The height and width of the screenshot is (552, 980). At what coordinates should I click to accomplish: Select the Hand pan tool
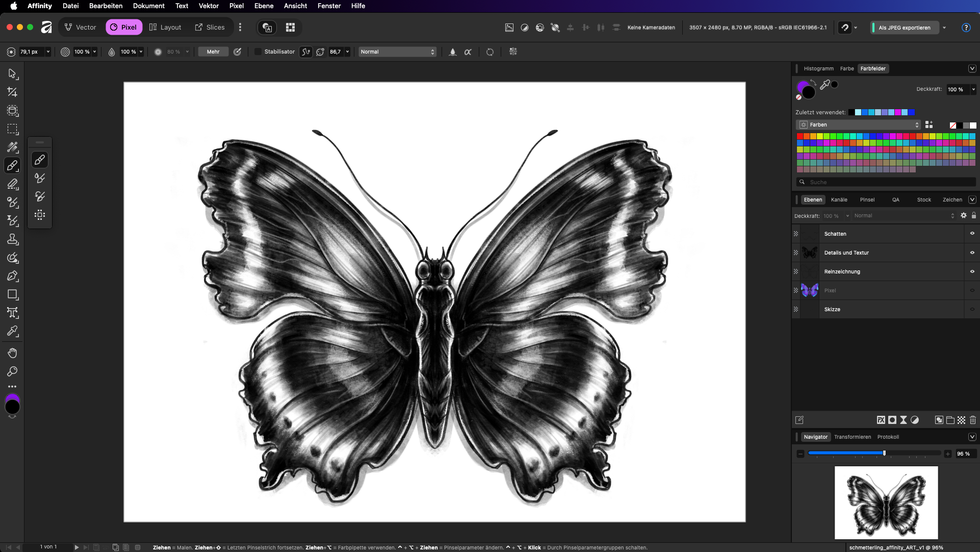tap(12, 353)
